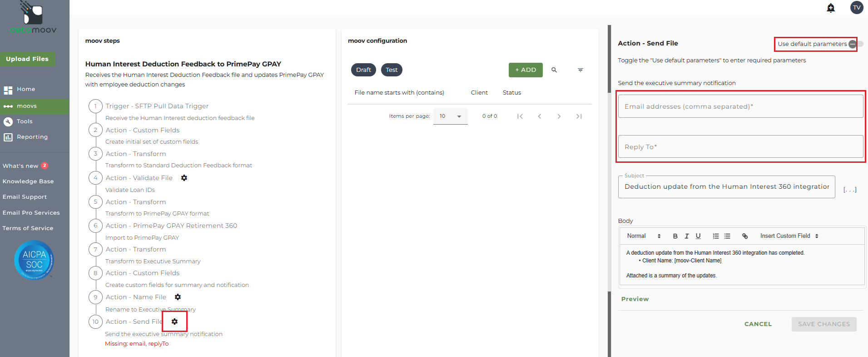
Task: Click the datamoov logo
Action: (x=33, y=17)
